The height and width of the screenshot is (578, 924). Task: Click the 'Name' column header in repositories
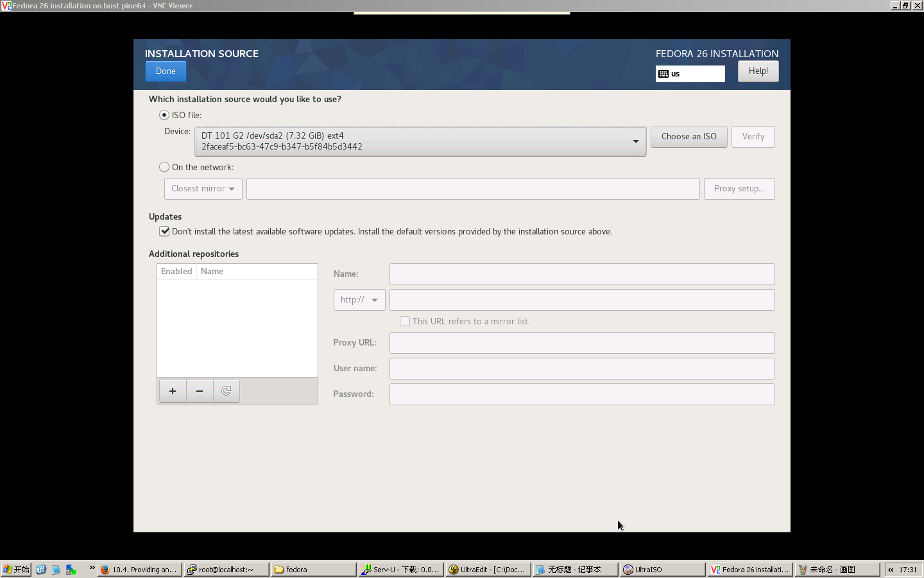tap(212, 272)
